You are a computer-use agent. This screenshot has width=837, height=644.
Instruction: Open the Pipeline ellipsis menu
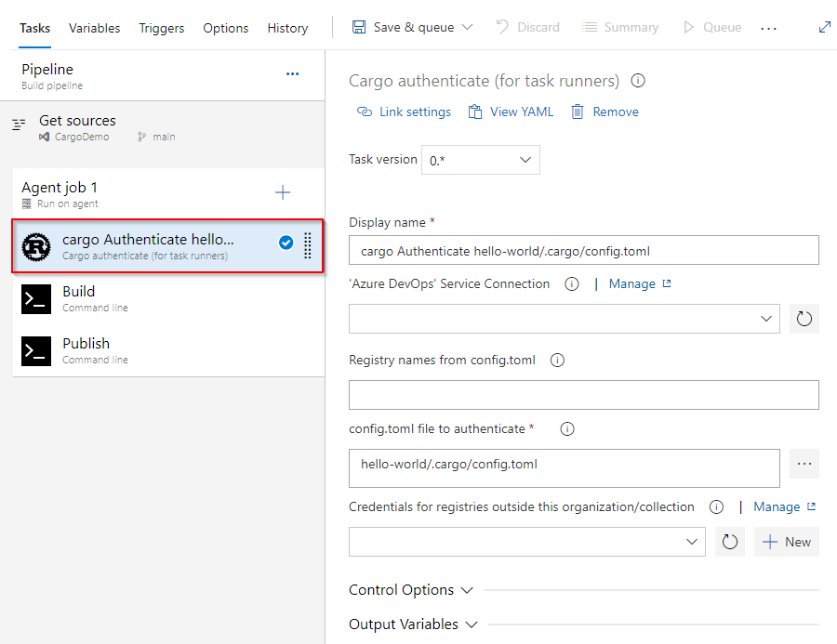click(293, 74)
